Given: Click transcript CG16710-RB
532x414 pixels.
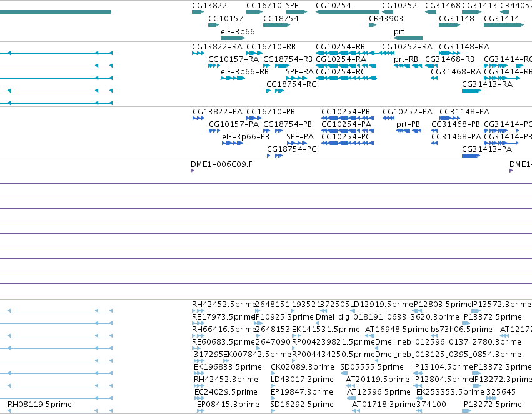Looking at the screenshot, I should (254, 53).
